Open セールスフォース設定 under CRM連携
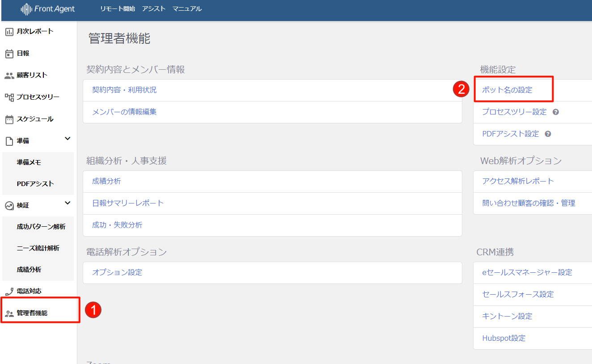Image resolution: width=592 pixels, height=364 pixels. (518, 295)
